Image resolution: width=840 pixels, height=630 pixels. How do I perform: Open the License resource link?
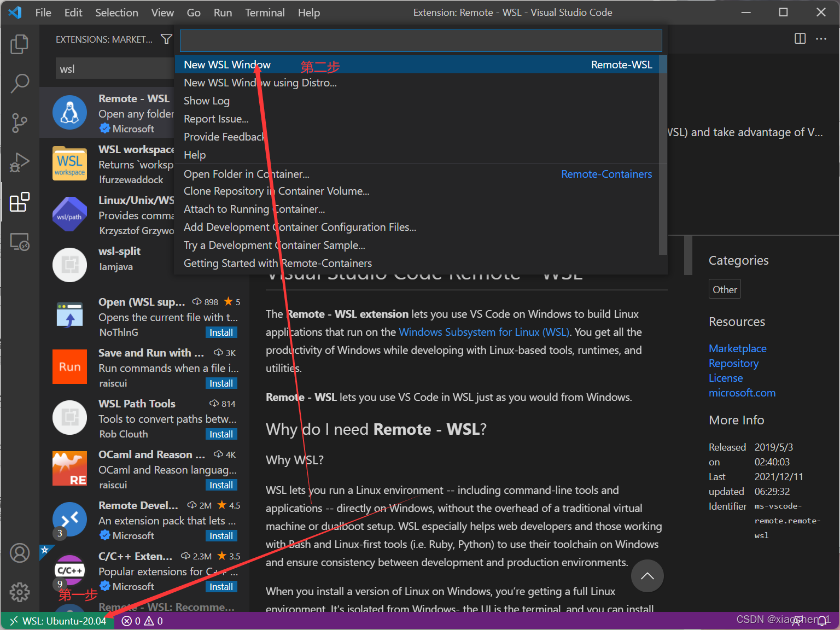pos(726,378)
